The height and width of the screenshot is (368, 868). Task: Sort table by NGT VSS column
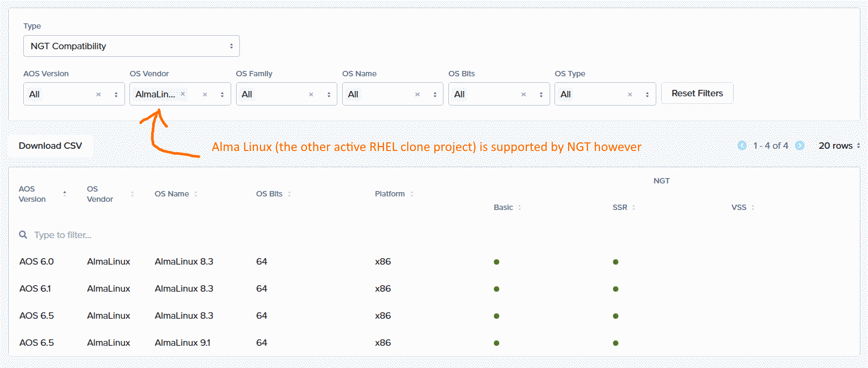[753, 207]
